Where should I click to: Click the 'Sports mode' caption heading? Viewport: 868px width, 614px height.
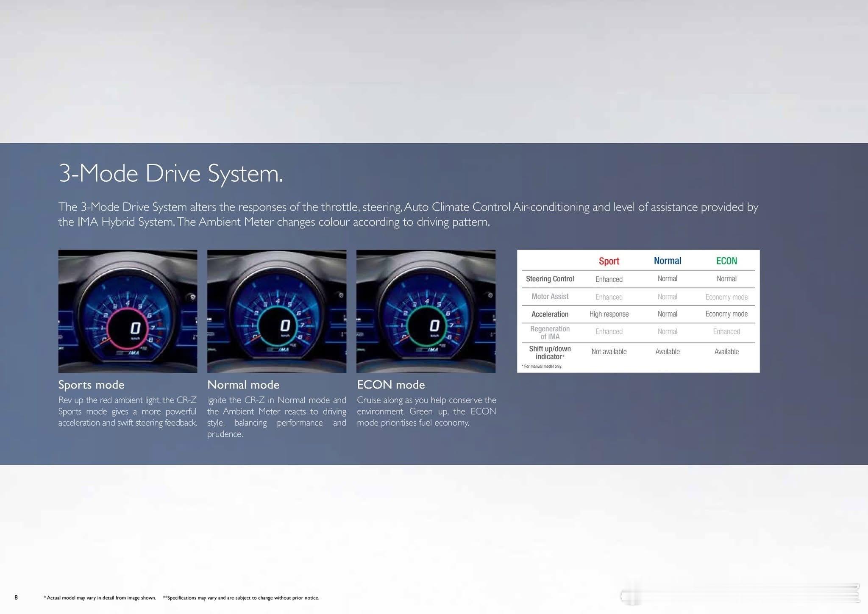click(x=91, y=385)
